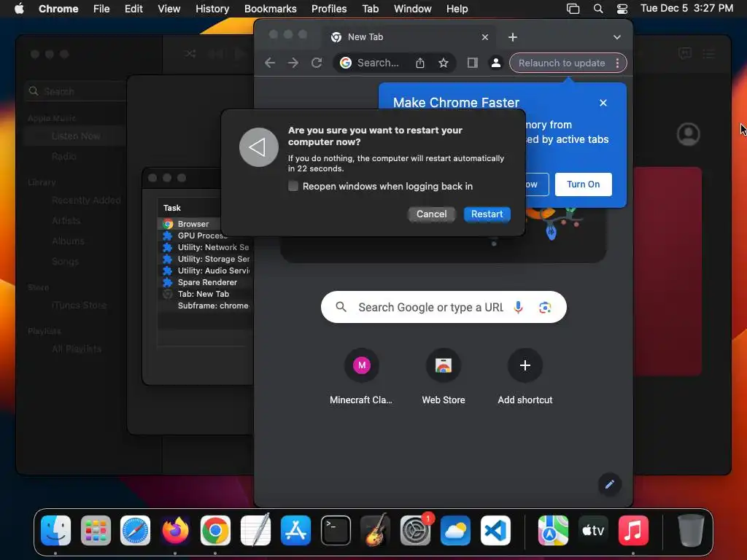Click Stage Manager icon in menu bar
This screenshot has height=560, width=747.
(573, 9)
